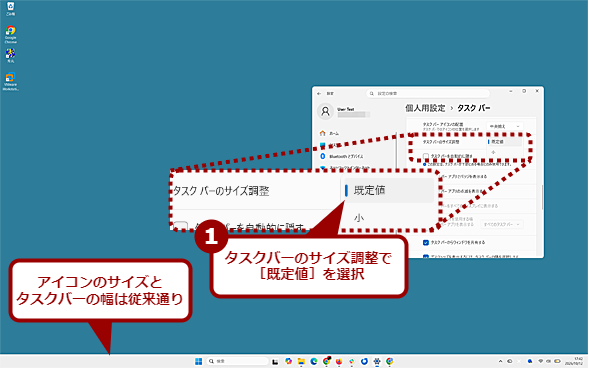This screenshot has height=369, width=589.
Task: Click the battery tray icon
Action: [557, 361]
